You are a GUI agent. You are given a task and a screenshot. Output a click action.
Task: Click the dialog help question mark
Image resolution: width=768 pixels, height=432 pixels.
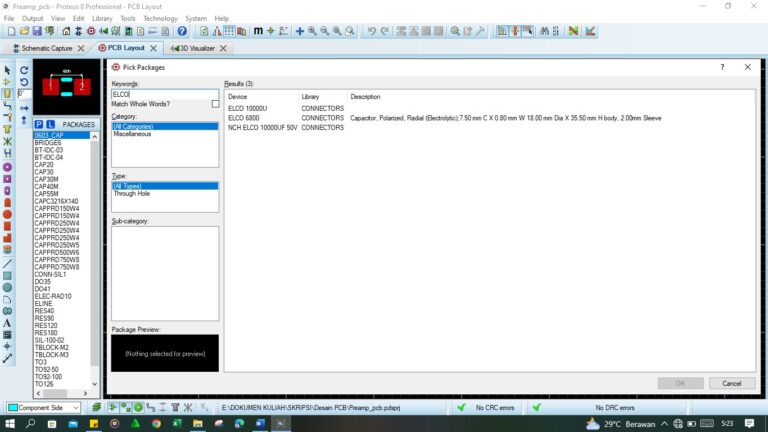click(x=722, y=67)
